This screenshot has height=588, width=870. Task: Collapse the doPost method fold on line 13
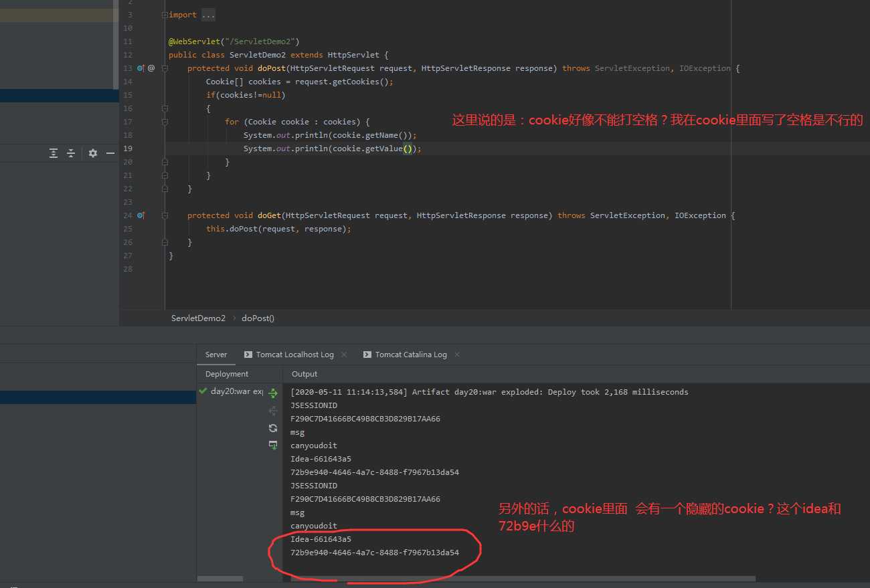click(x=165, y=68)
